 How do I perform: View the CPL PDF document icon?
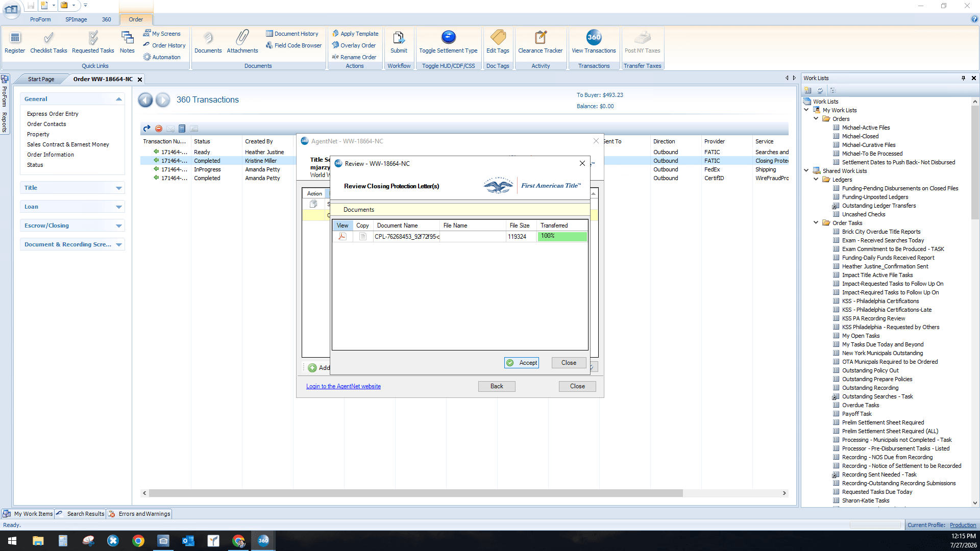tap(342, 236)
